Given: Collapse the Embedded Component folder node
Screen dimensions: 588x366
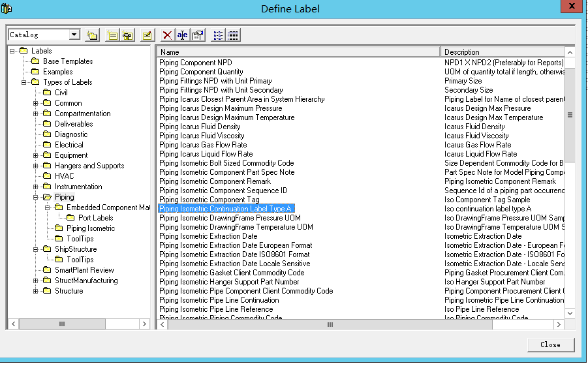Looking at the screenshot, I should 47,207.
